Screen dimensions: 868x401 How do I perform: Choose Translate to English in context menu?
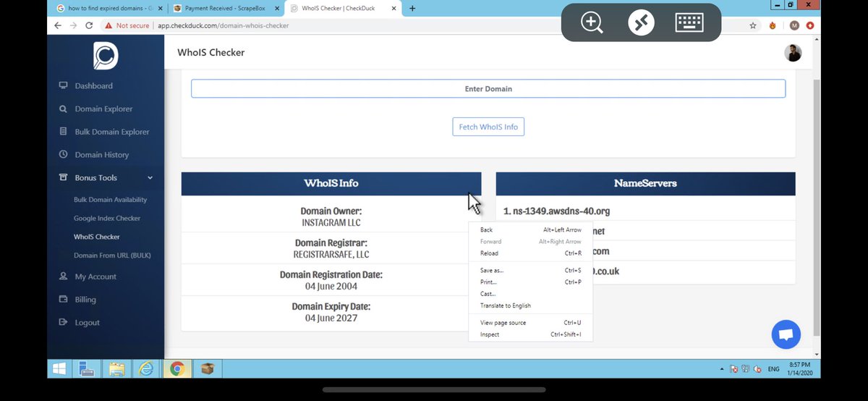tap(531, 305)
